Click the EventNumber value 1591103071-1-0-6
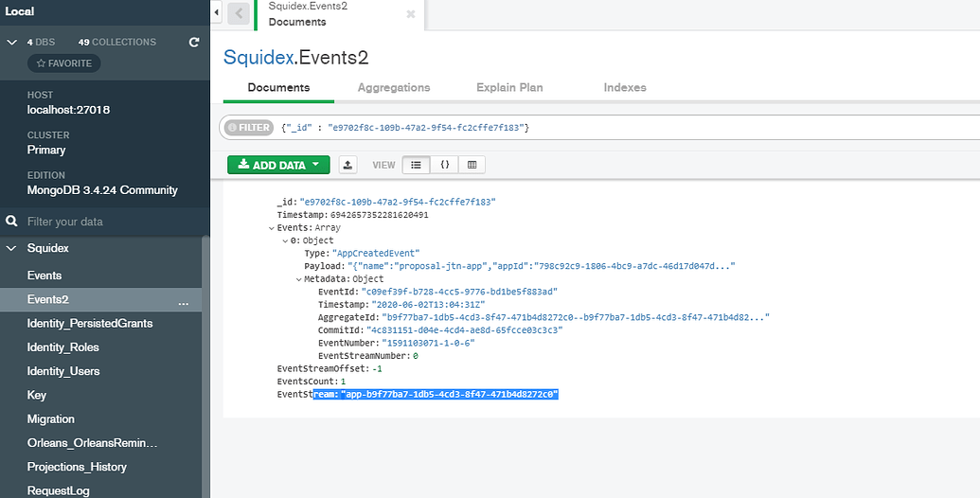The width and height of the screenshot is (980, 498). tap(428, 343)
